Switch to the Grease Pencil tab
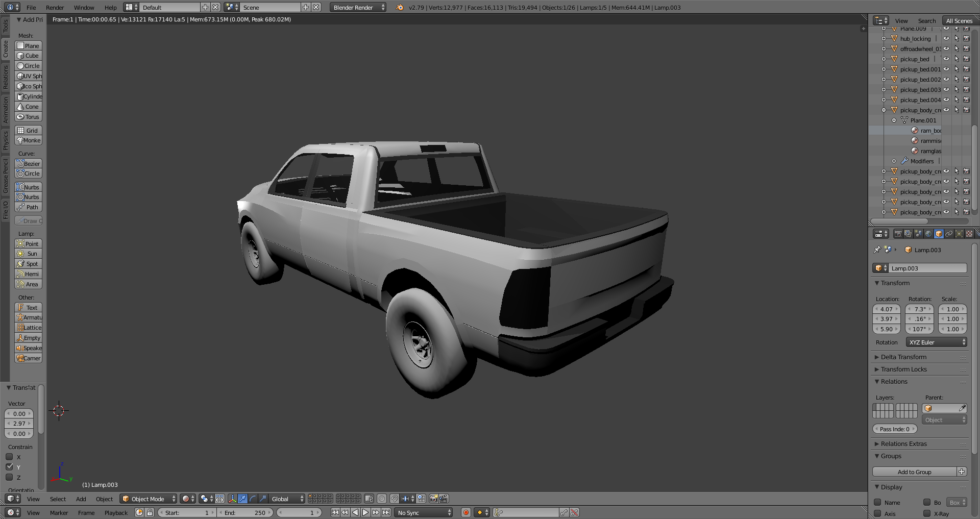Viewport: 980px width, 519px height. 6,176
